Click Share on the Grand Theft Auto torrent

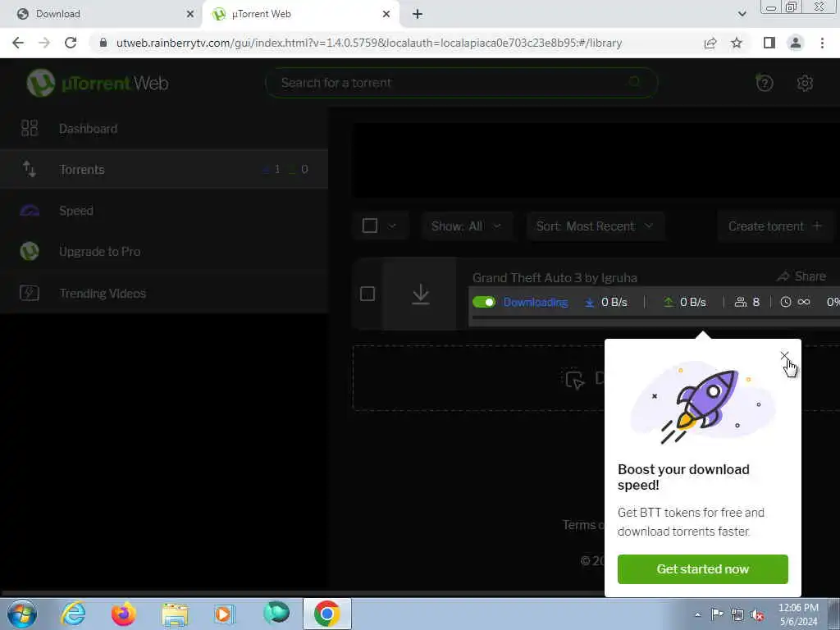point(801,276)
